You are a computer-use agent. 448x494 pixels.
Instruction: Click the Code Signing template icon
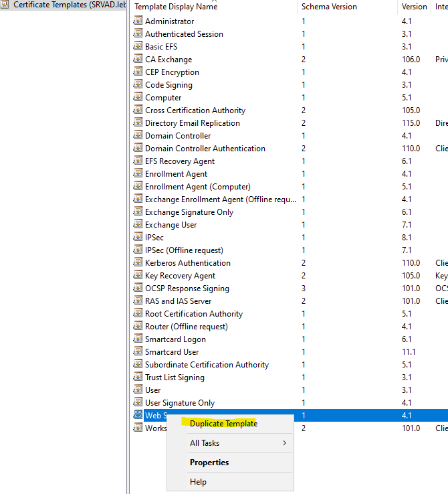138,85
